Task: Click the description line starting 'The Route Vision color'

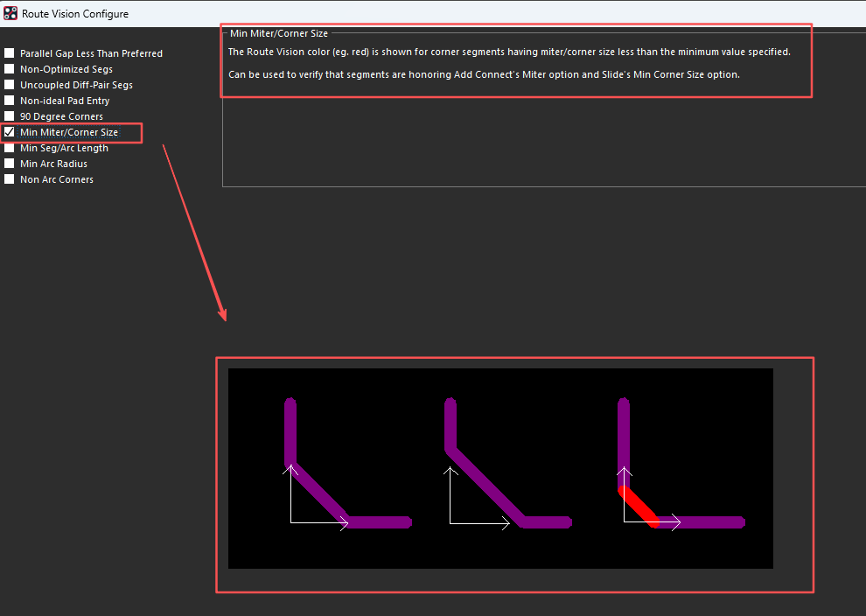Action: (x=508, y=52)
